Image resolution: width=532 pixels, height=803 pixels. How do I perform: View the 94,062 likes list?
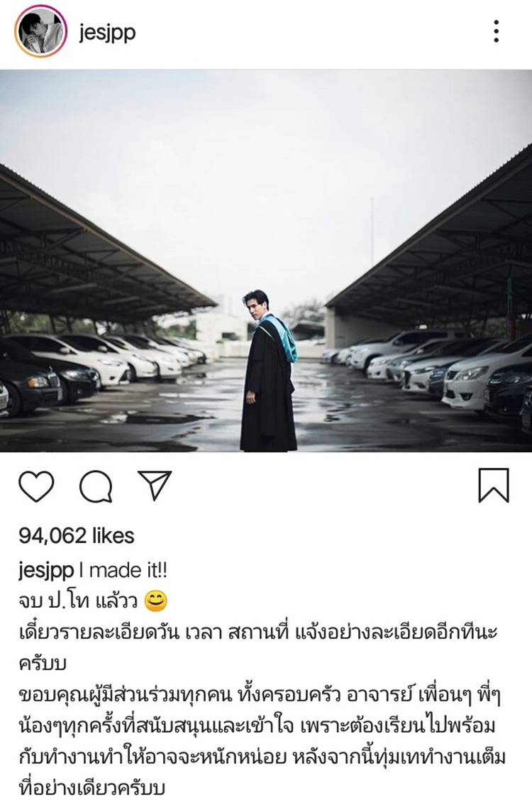point(76,535)
